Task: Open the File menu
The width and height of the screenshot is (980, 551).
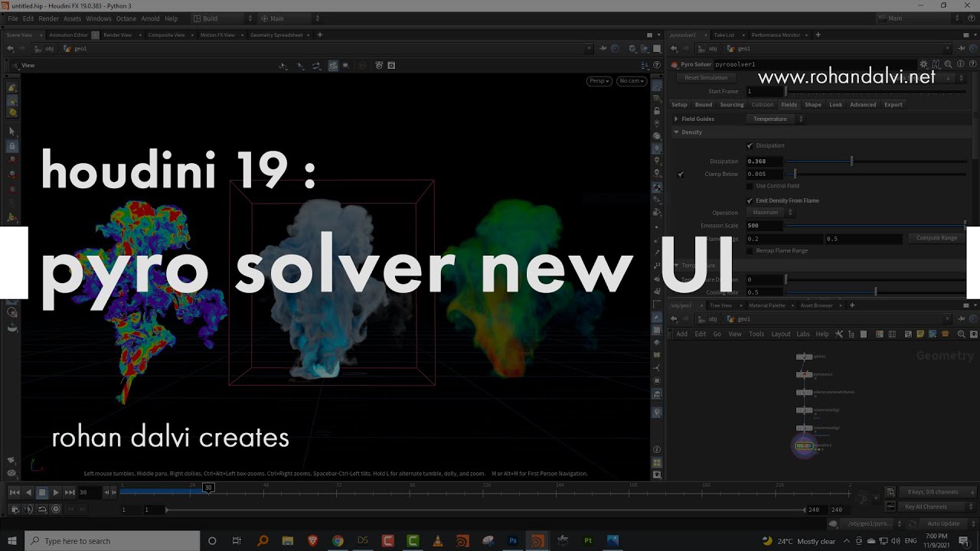Action: [13, 18]
